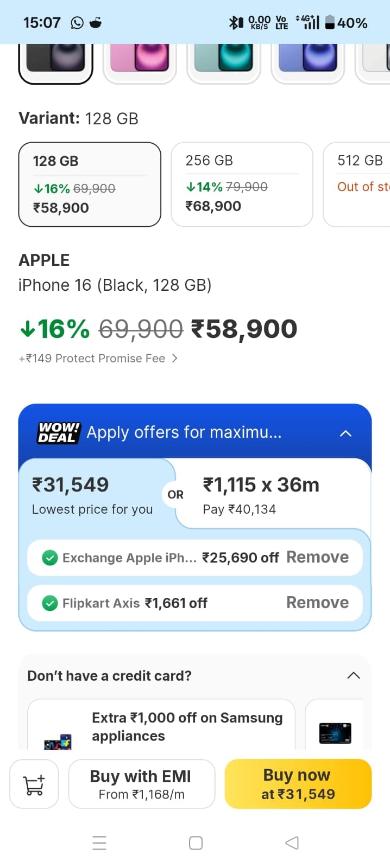
Task: Tap the green check beside Flipkart Axis
Action: click(x=50, y=603)
